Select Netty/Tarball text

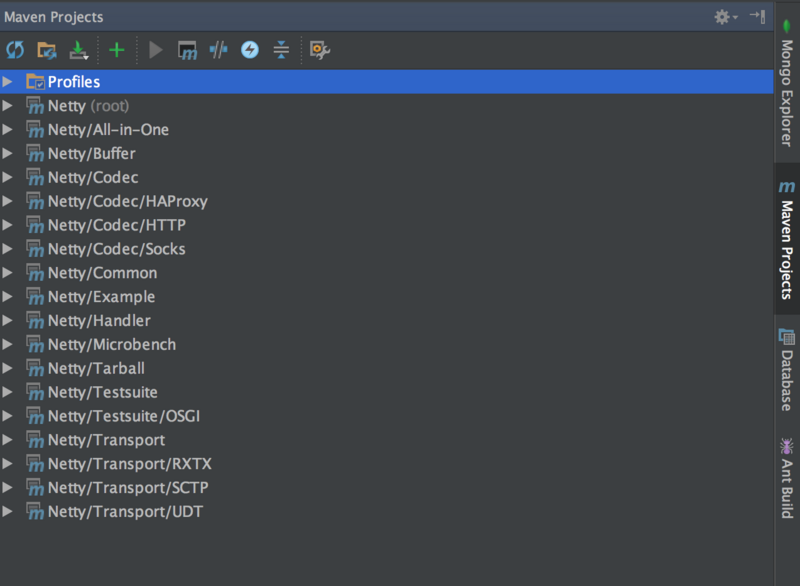pyautogui.click(x=96, y=368)
